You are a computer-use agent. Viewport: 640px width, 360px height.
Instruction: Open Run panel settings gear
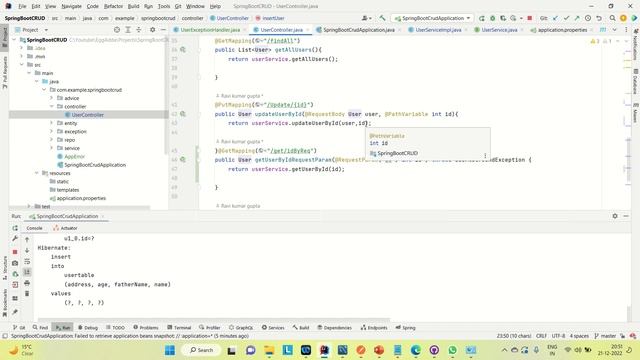(615, 216)
